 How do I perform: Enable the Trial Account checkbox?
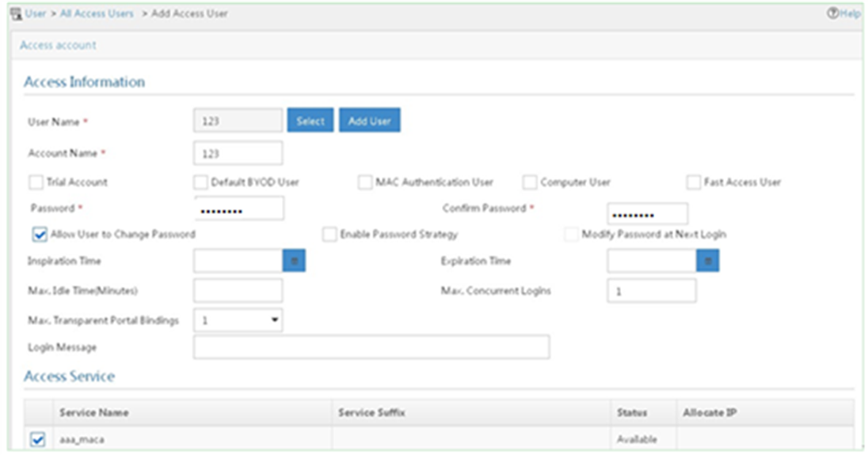36,182
